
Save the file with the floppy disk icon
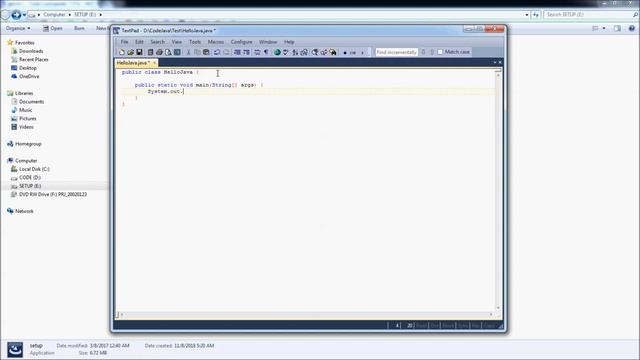pos(139,52)
